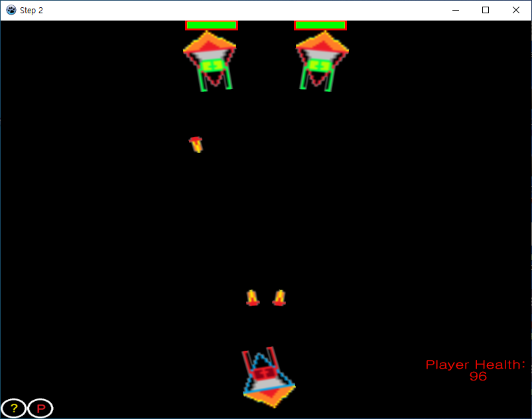Maximize the Step 2 window

coord(486,10)
